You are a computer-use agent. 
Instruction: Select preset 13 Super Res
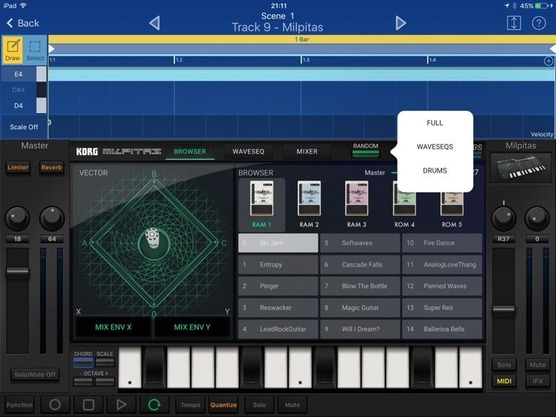442,307
